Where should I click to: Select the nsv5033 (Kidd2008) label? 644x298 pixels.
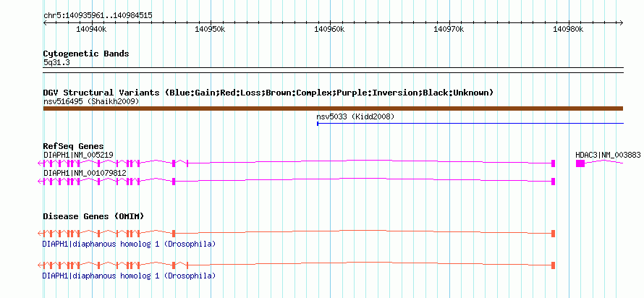(x=355, y=117)
